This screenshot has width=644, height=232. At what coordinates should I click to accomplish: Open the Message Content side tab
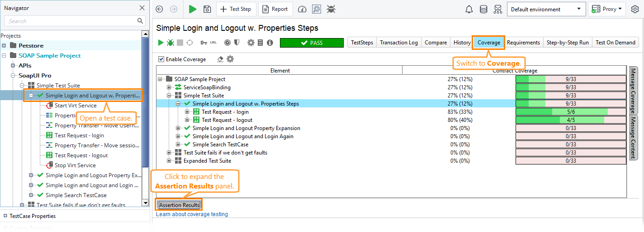pyautogui.click(x=633, y=138)
